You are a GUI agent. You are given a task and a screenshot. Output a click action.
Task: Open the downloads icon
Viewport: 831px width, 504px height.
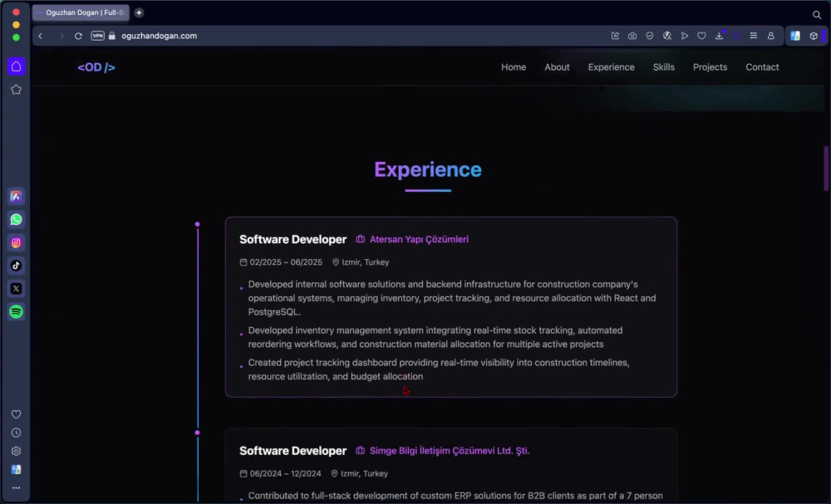[x=719, y=36]
